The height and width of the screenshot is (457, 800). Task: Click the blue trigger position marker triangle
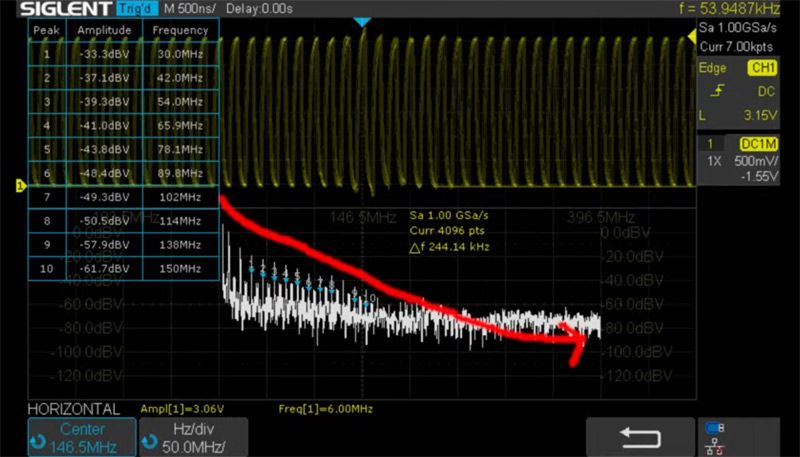(364, 22)
